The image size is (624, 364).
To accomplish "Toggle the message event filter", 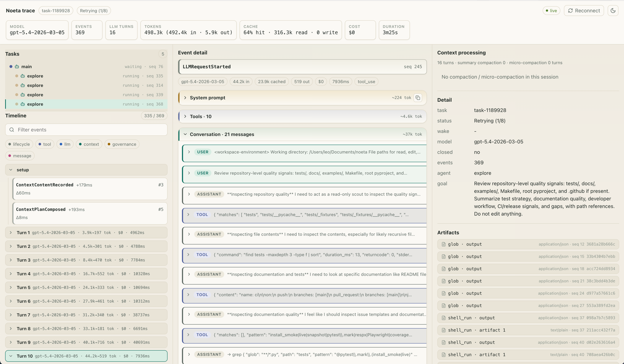I will pyautogui.click(x=20, y=156).
